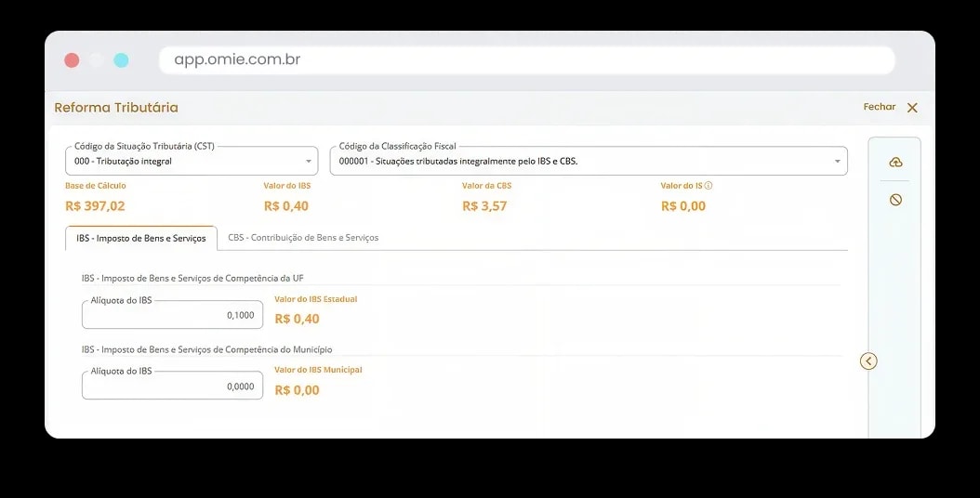Click the Valor do IS amount R$ 0,00

(683, 206)
